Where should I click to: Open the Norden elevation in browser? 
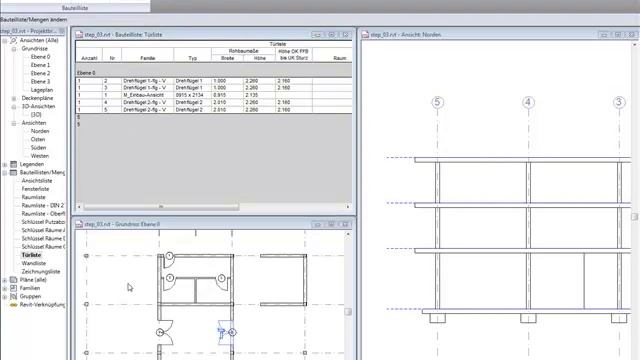coord(40,131)
